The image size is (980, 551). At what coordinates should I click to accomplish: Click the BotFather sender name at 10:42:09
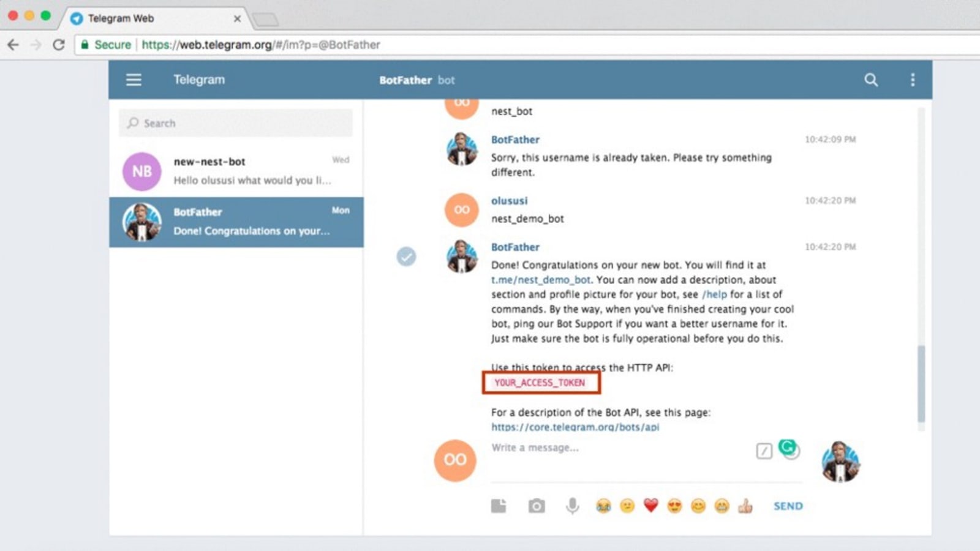pos(515,140)
